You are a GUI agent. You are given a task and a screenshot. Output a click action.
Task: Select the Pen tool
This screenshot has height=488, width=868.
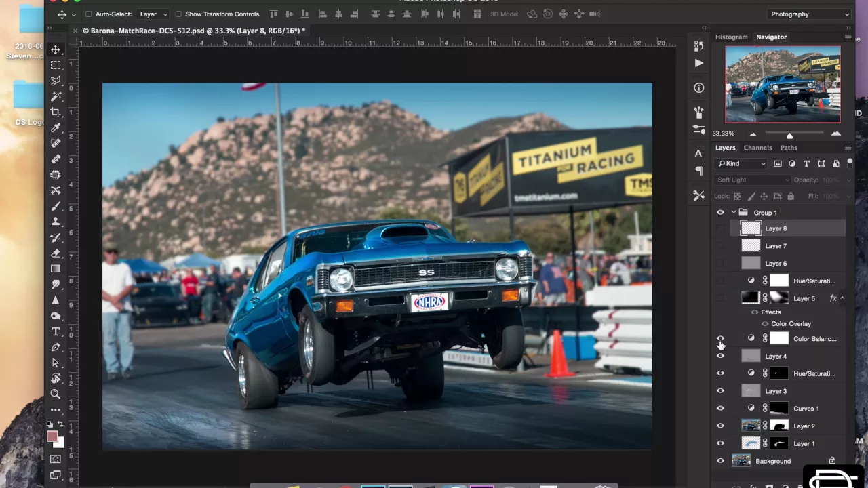[x=56, y=347]
